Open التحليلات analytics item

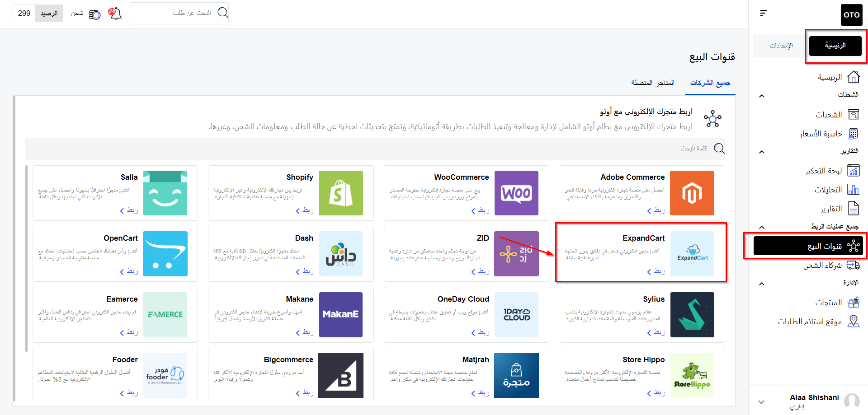coord(836,190)
